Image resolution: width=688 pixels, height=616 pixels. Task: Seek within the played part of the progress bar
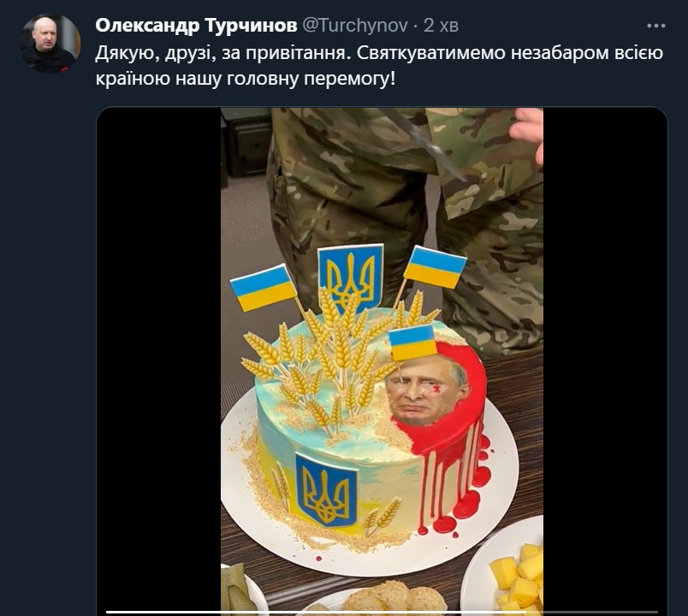[x=316, y=612]
